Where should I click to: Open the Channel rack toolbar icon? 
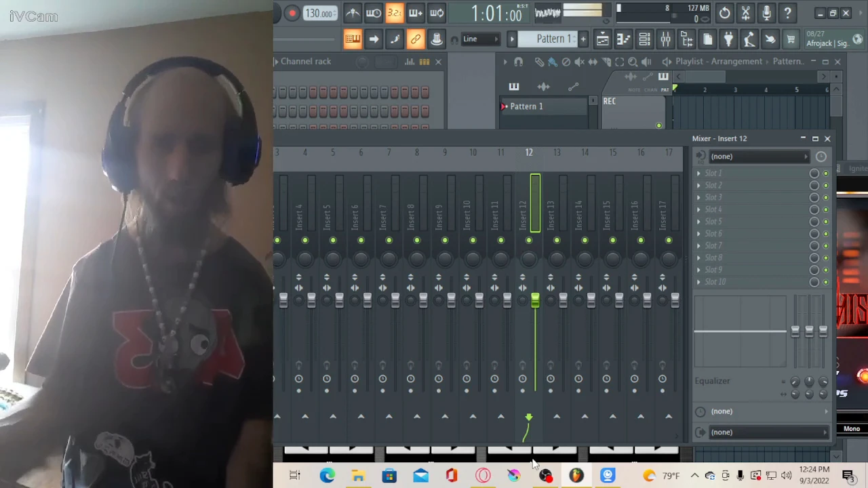(x=644, y=39)
